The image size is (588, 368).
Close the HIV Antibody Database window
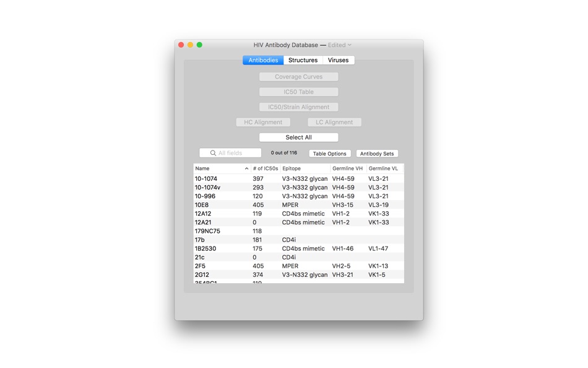pos(181,45)
